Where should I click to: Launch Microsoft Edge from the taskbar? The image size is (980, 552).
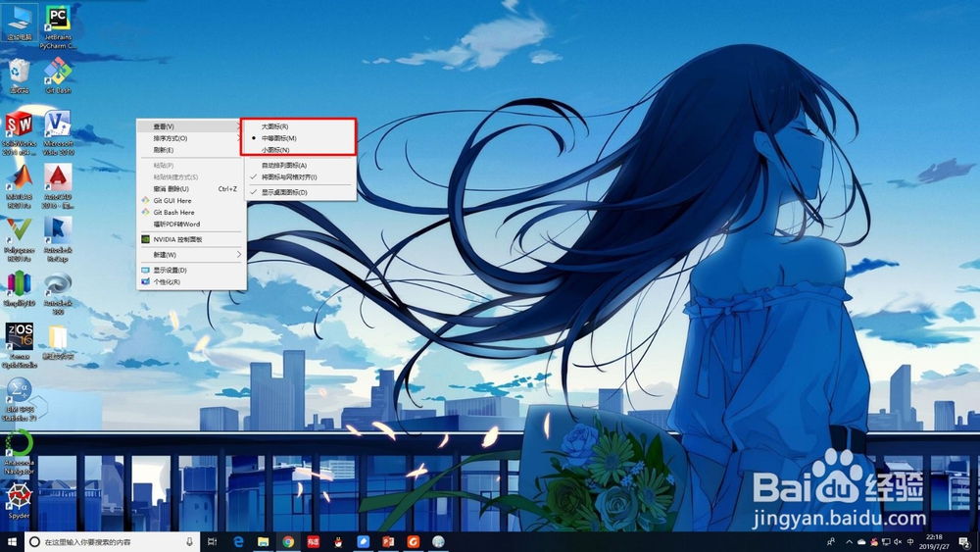(x=238, y=542)
